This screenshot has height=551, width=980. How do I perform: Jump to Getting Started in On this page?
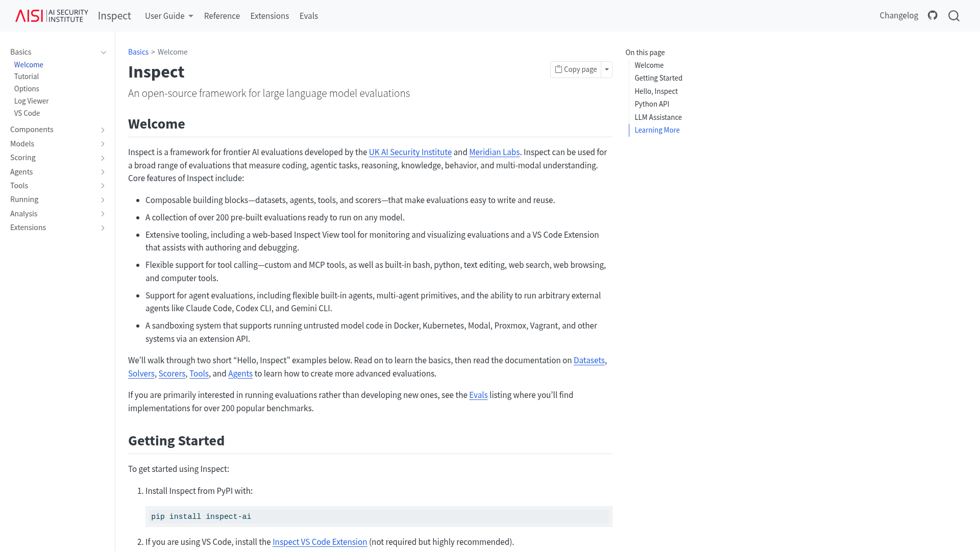[658, 78]
